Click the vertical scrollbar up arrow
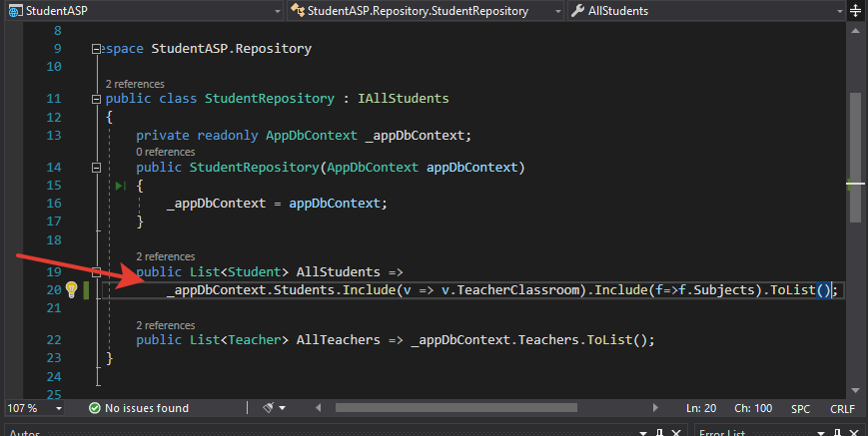868x436 pixels. [x=855, y=30]
